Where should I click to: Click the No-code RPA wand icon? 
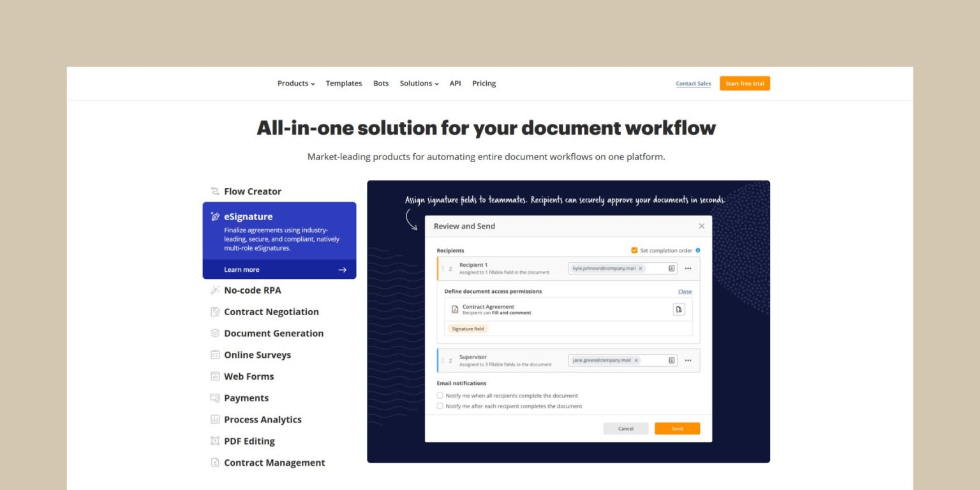point(215,290)
